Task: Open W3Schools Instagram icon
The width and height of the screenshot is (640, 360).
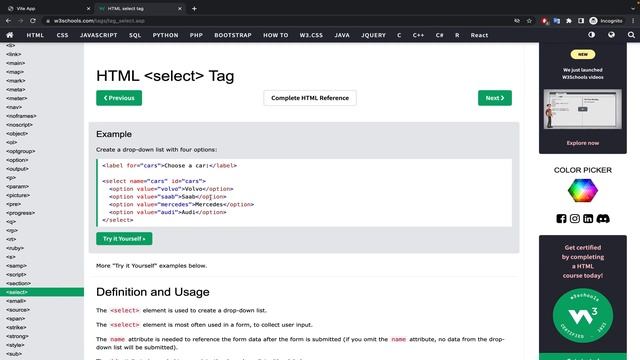Action: pos(575,219)
